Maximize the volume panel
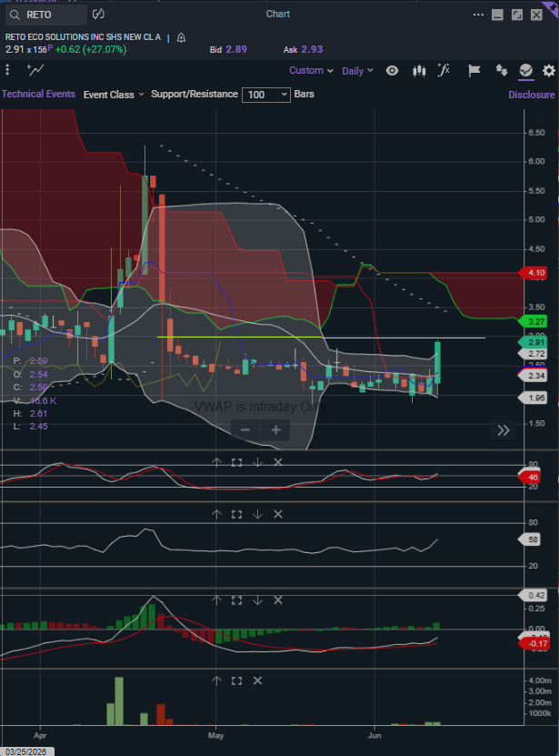The image size is (559, 756). pos(236,680)
